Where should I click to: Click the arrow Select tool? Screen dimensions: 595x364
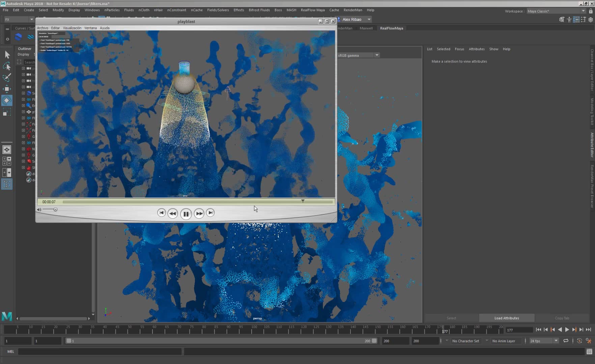(x=7, y=55)
